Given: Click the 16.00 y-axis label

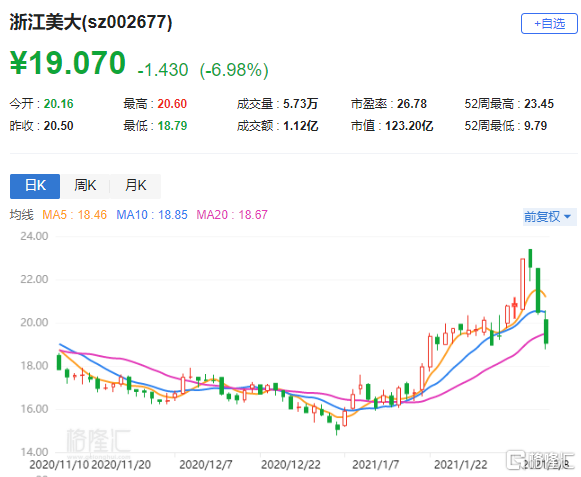Looking at the screenshot, I should tap(34, 409).
